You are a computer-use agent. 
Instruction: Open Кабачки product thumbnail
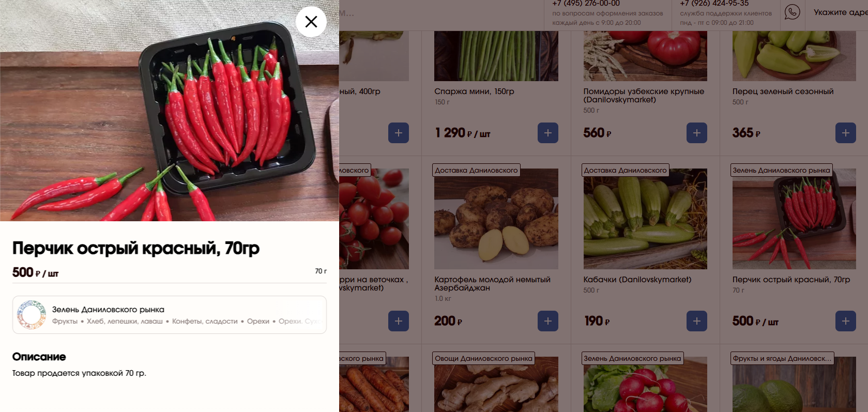pos(645,219)
